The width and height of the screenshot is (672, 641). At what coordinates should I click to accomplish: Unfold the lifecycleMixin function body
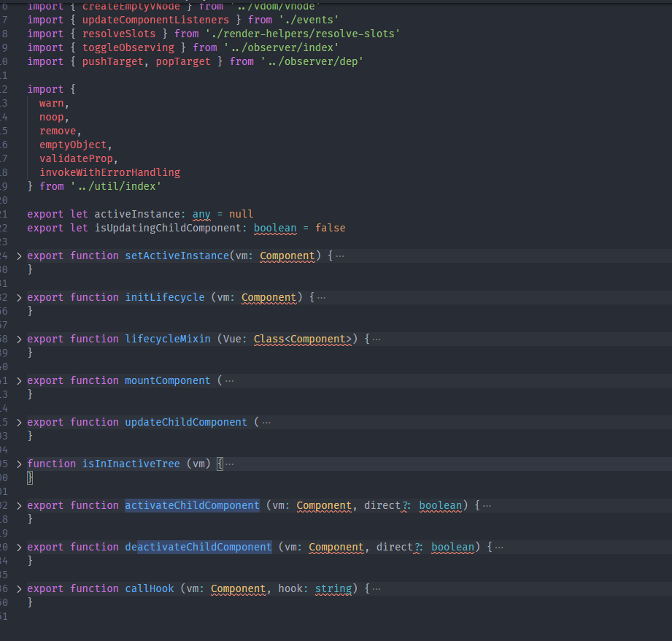pos(19,339)
